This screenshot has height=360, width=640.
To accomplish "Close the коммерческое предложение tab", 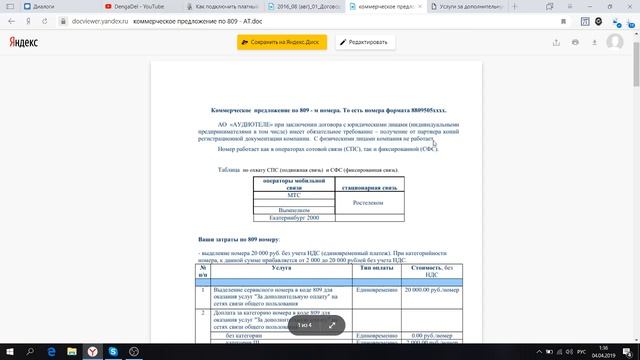I will [420, 7].
